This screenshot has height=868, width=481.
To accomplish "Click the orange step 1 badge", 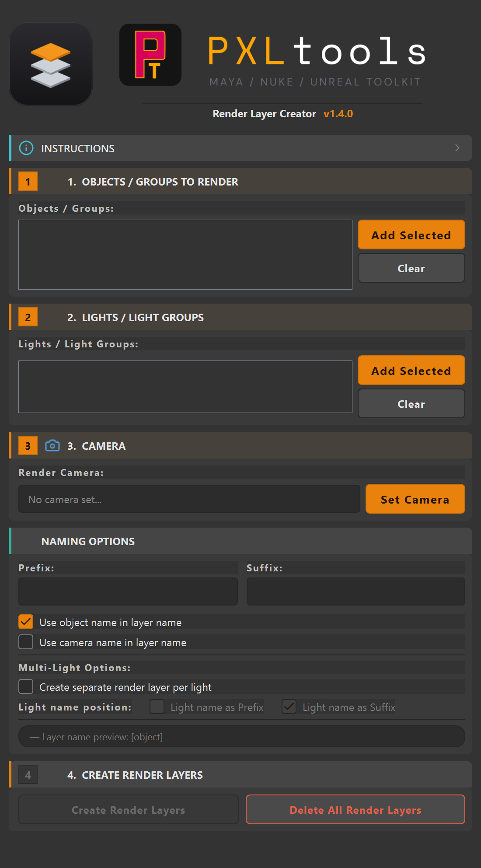I will [x=28, y=182].
